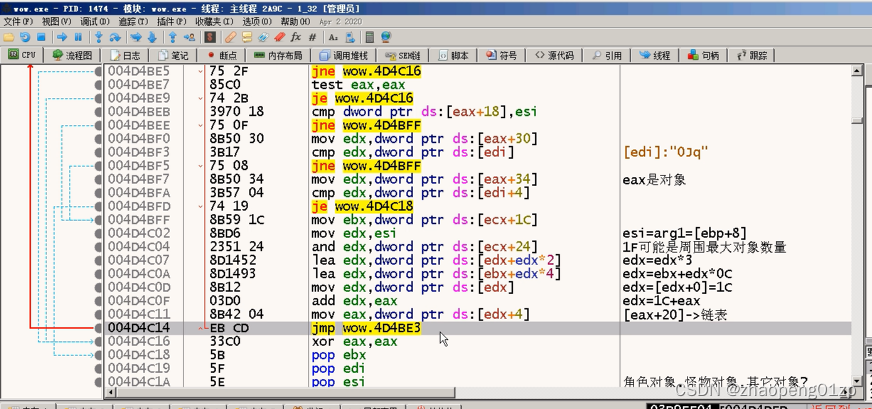The height and width of the screenshot is (409, 872).
Task: Open the variables hash icon
Action: click(x=312, y=37)
